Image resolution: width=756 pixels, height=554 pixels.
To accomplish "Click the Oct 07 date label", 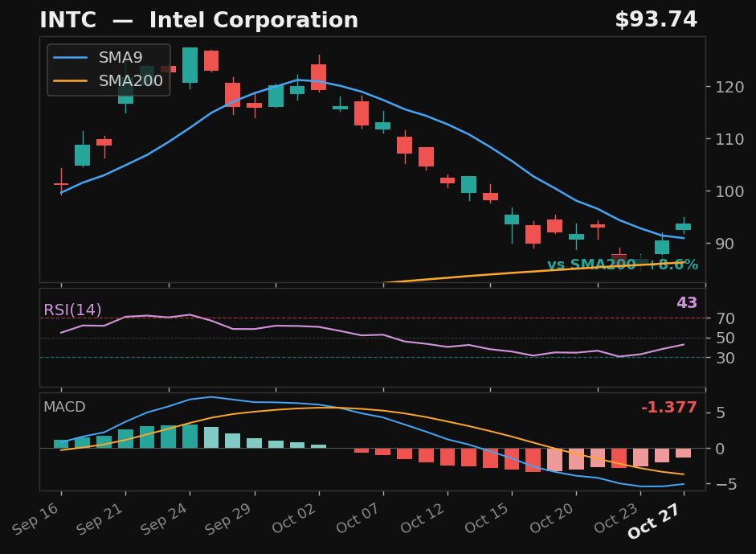I will click(358, 519).
